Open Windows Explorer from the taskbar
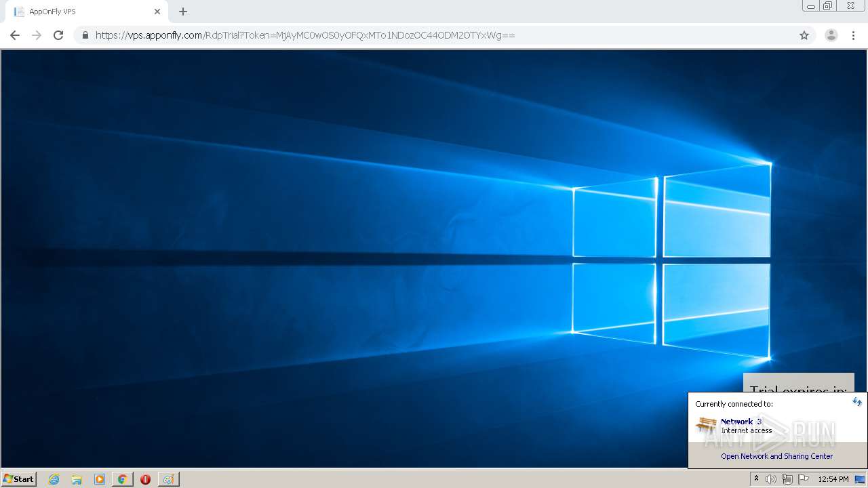 coord(77,479)
